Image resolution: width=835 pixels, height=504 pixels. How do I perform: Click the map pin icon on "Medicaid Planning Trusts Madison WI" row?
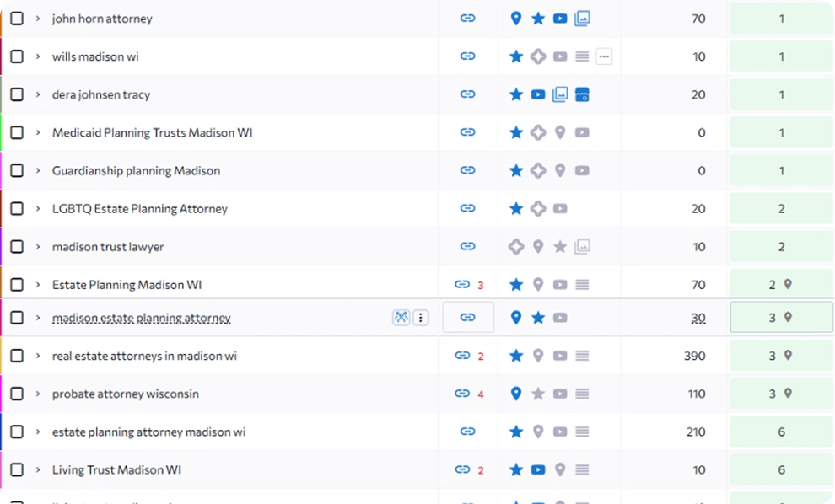[x=559, y=132]
